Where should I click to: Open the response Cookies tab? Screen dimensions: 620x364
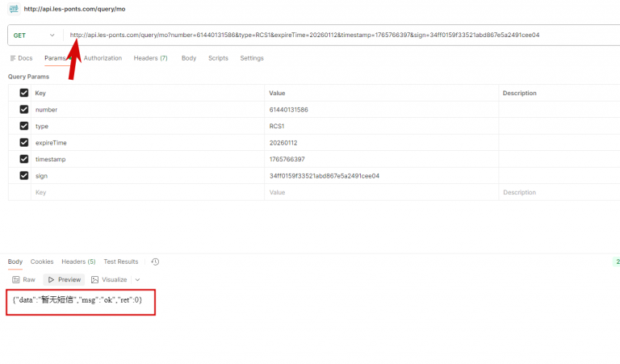click(42, 261)
